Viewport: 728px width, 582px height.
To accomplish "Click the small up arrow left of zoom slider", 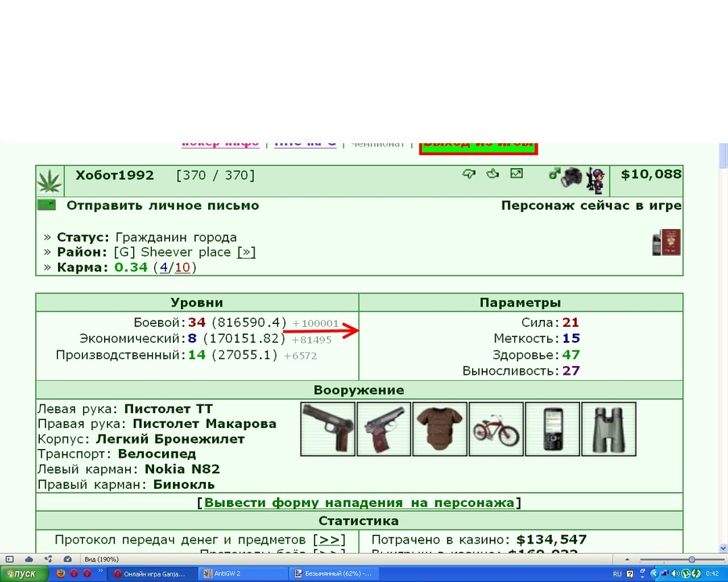I will click(627, 560).
